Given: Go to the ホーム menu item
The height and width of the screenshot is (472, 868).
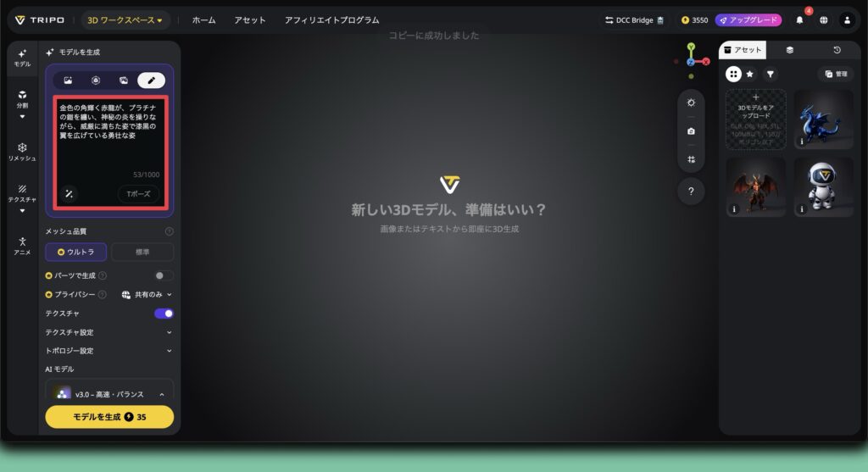Looking at the screenshot, I should point(203,19).
